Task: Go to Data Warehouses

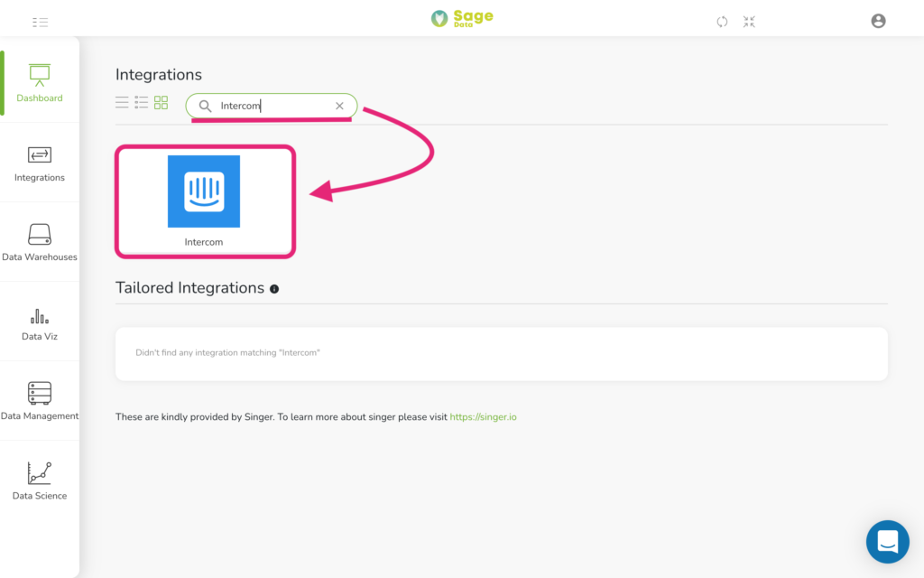Action: (40, 242)
